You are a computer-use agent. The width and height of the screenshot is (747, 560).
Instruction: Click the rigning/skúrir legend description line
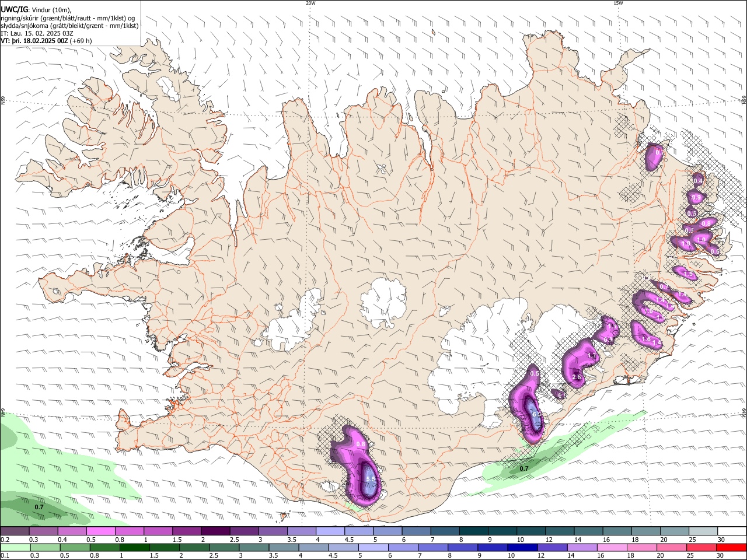click(x=68, y=18)
